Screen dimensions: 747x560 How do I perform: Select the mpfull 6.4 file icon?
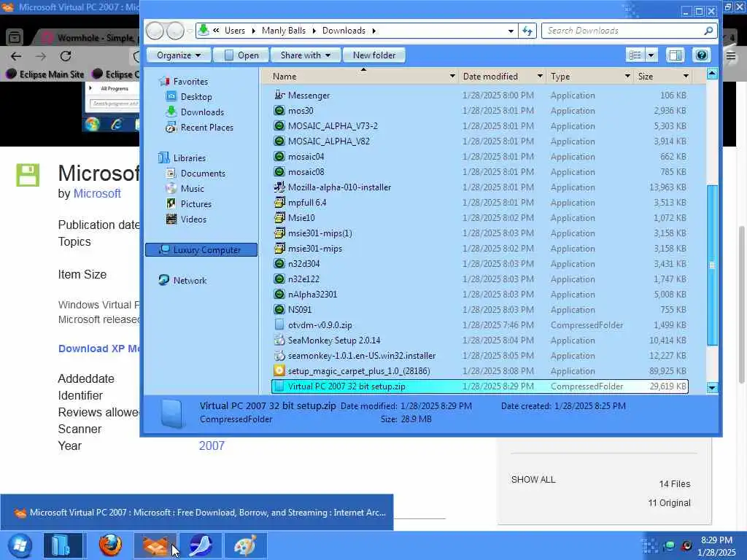(x=279, y=203)
